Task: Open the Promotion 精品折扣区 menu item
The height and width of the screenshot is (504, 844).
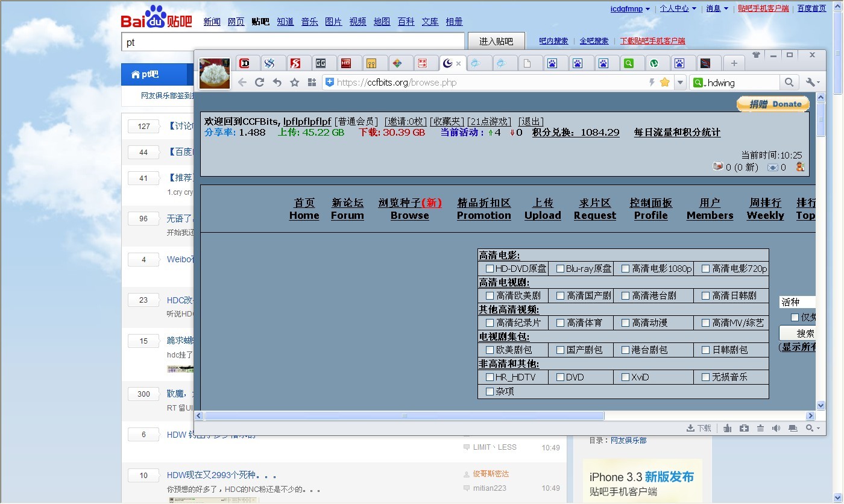Action: coord(483,209)
